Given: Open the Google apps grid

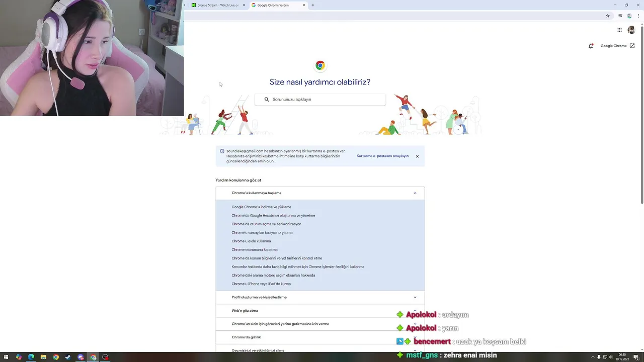Looking at the screenshot, I should click(x=619, y=30).
